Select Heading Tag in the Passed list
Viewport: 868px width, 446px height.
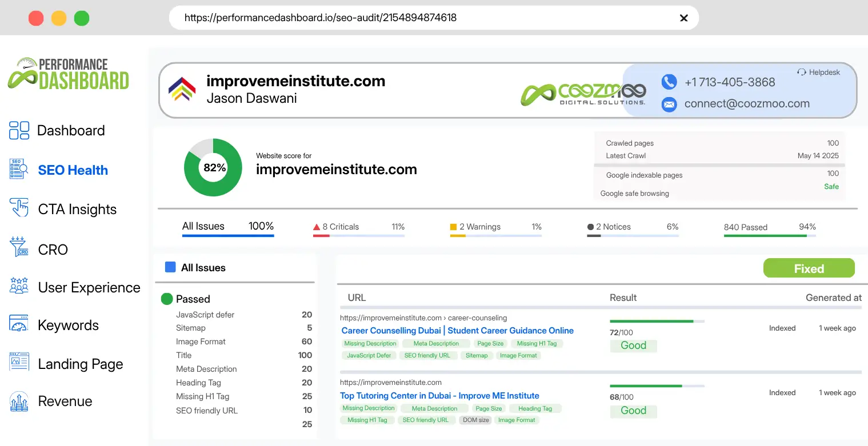(x=198, y=383)
